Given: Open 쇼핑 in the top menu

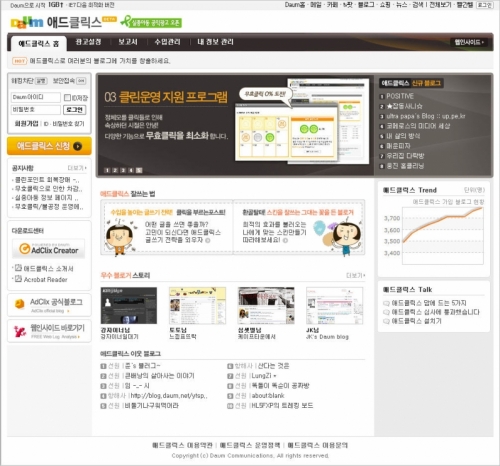Looking at the screenshot, I should [x=385, y=5].
